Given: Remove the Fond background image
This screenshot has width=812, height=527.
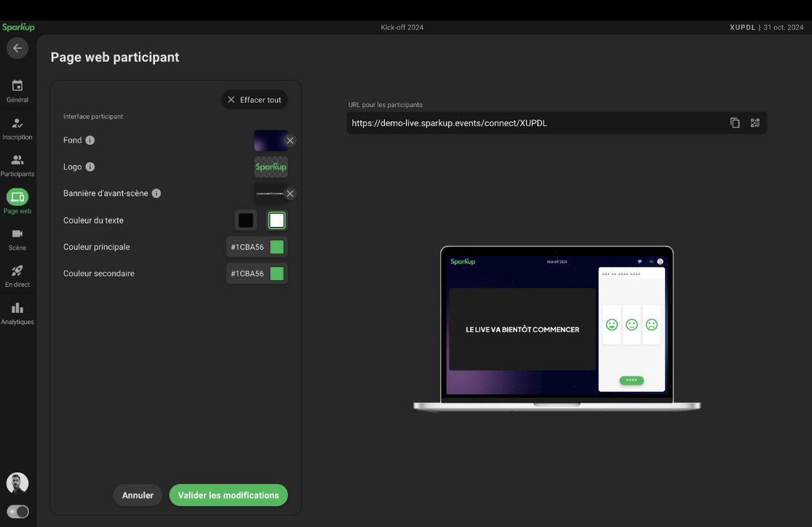Looking at the screenshot, I should pos(290,140).
